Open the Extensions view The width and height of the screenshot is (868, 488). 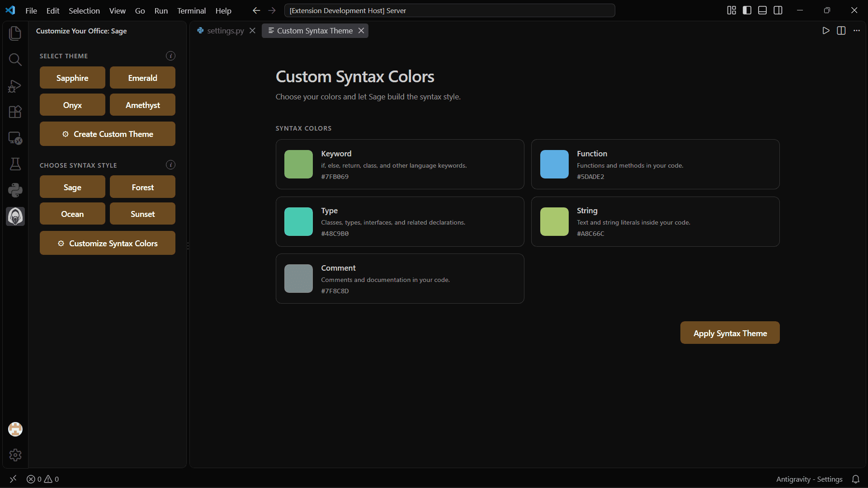point(15,112)
